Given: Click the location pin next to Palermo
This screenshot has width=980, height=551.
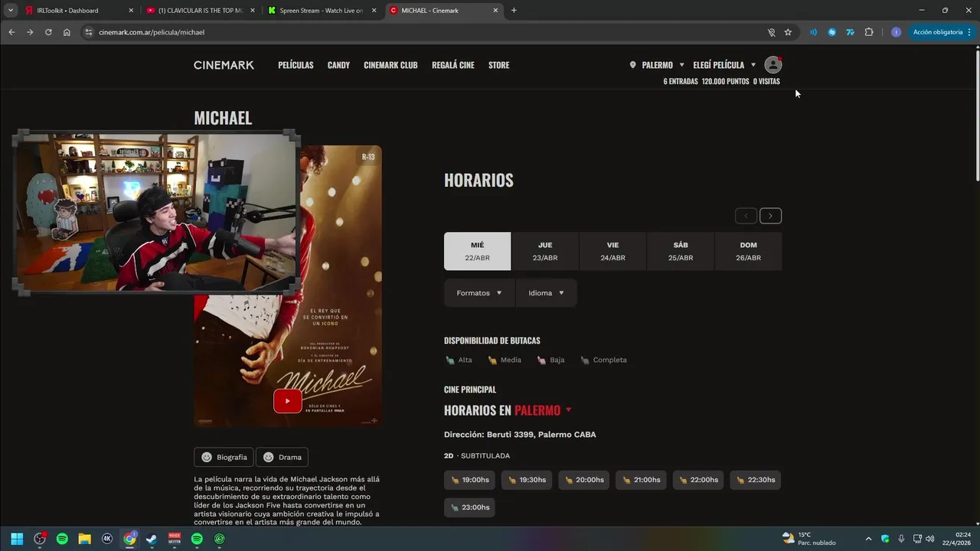Looking at the screenshot, I should [x=632, y=65].
